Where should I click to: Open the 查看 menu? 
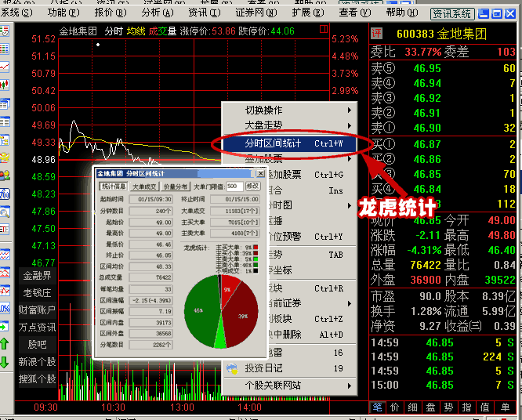(354, 13)
